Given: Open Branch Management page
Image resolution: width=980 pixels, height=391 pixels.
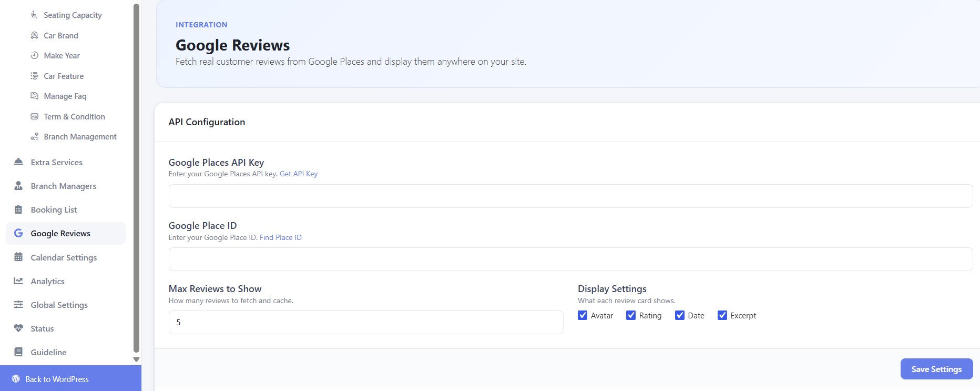Looking at the screenshot, I should 80,136.
